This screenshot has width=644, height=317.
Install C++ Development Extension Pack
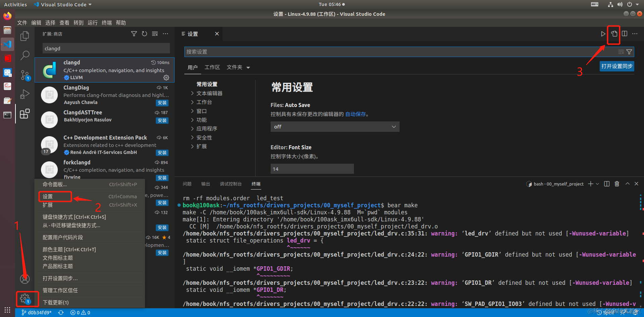coord(162,153)
